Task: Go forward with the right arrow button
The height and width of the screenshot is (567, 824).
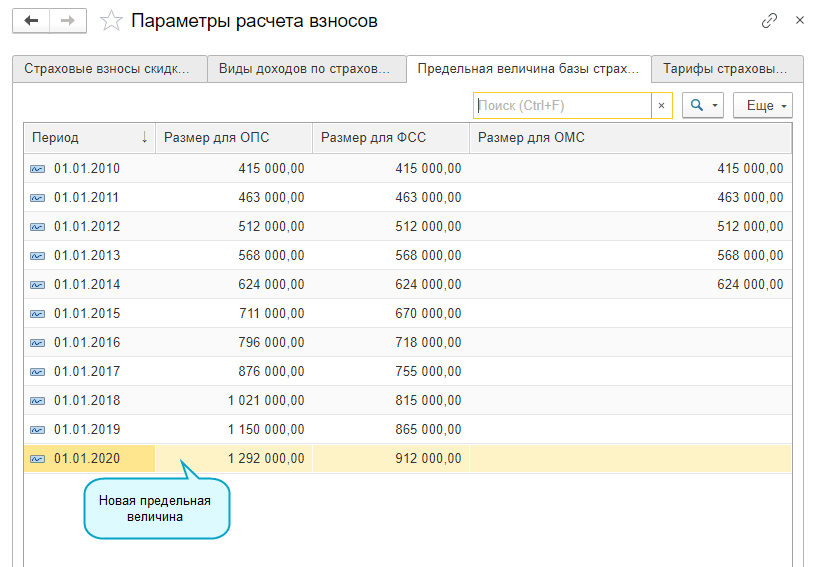Action: (x=68, y=21)
